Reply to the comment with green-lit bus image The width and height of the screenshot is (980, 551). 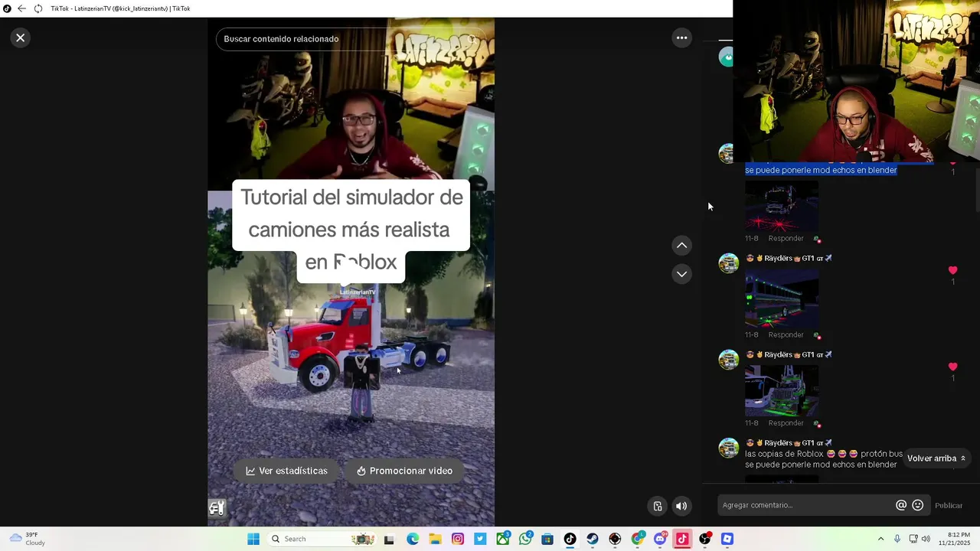click(x=786, y=335)
